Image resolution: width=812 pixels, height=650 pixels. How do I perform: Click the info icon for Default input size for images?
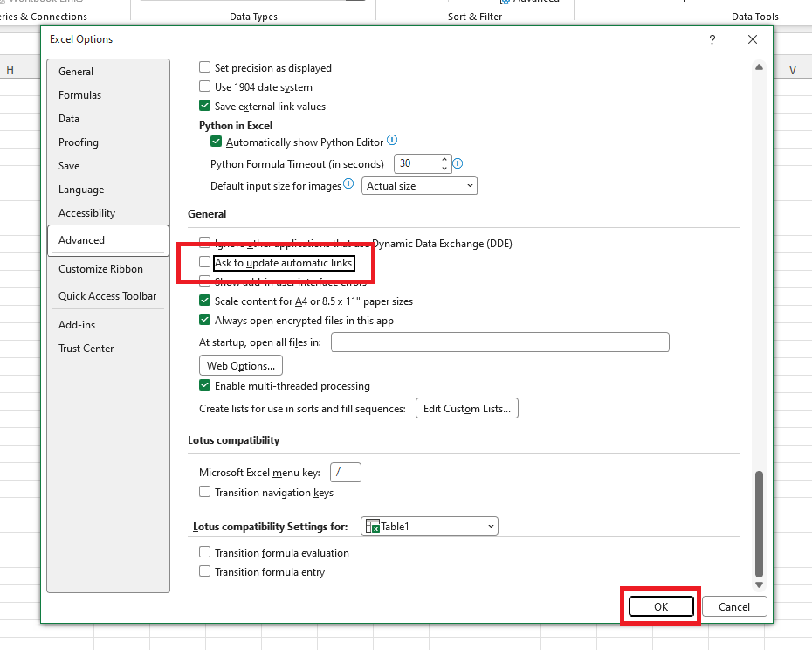[348, 184]
